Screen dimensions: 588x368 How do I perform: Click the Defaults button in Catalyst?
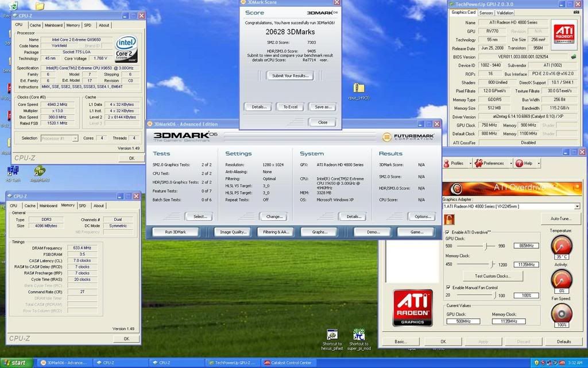[x=564, y=342]
